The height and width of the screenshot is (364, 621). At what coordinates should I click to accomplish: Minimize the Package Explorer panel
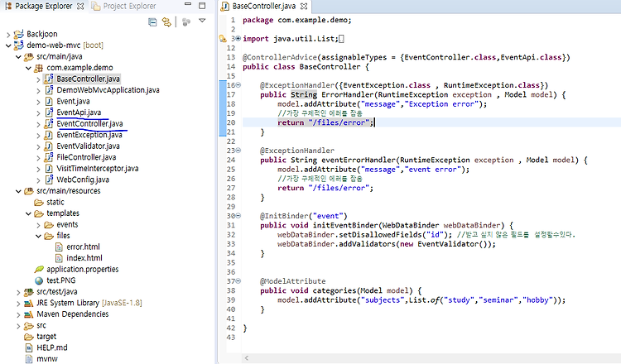pos(188,5)
